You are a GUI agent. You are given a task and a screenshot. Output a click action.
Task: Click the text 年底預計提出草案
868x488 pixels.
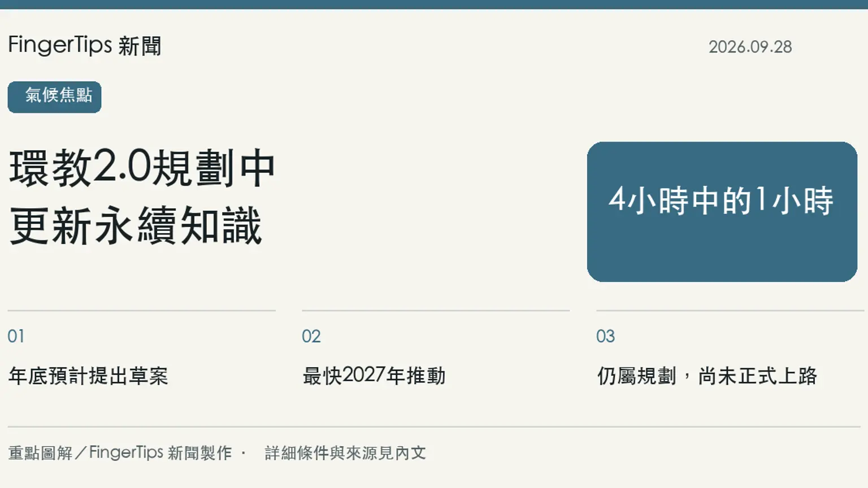pyautogui.click(x=88, y=376)
